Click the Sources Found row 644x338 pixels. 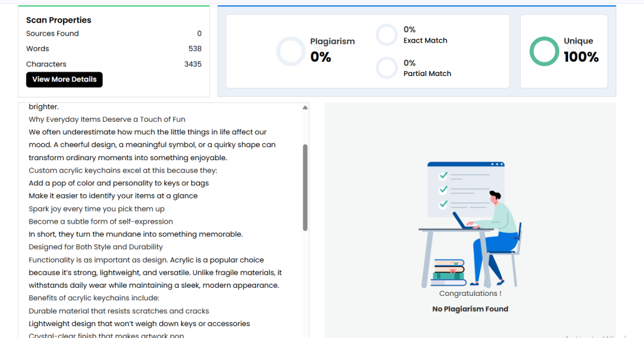pyautogui.click(x=113, y=34)
